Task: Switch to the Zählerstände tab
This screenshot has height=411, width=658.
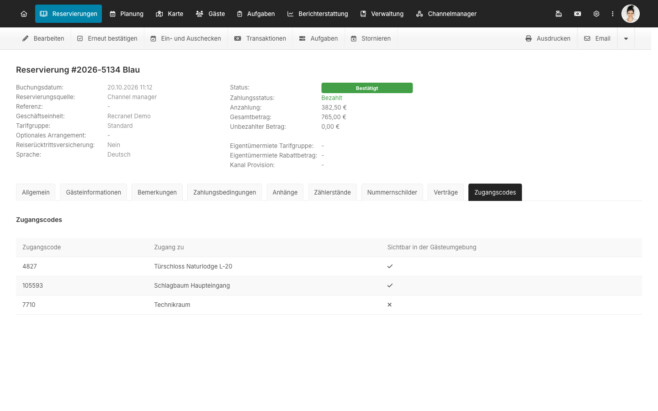Action: coord(332,192)
